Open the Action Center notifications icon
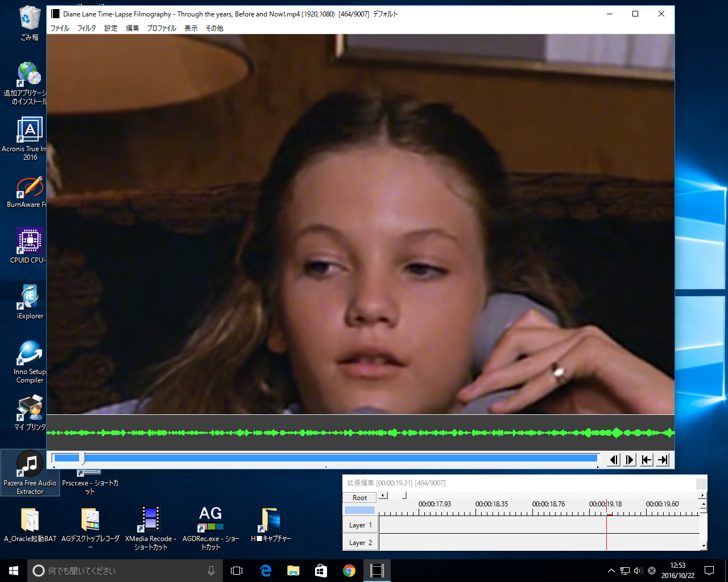Viewport: 728px width, 582px height. click(x=709, y=571)
